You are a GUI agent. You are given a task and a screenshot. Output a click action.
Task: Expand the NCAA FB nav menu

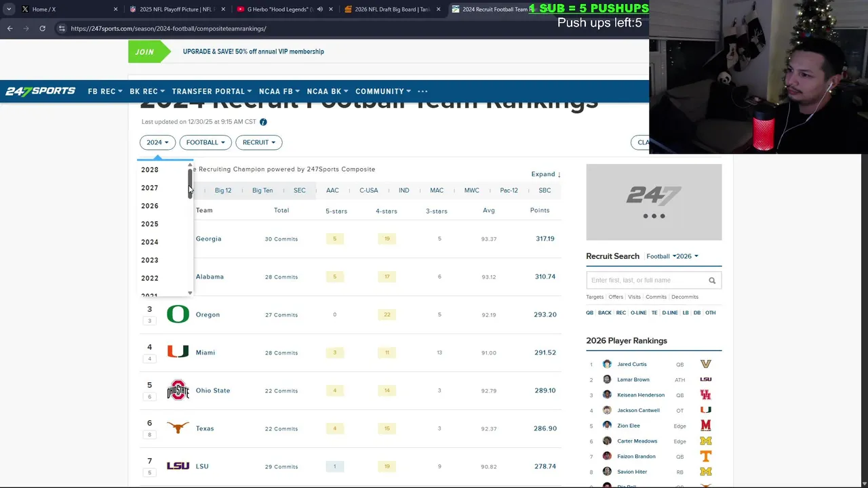[x=279, y=91]
